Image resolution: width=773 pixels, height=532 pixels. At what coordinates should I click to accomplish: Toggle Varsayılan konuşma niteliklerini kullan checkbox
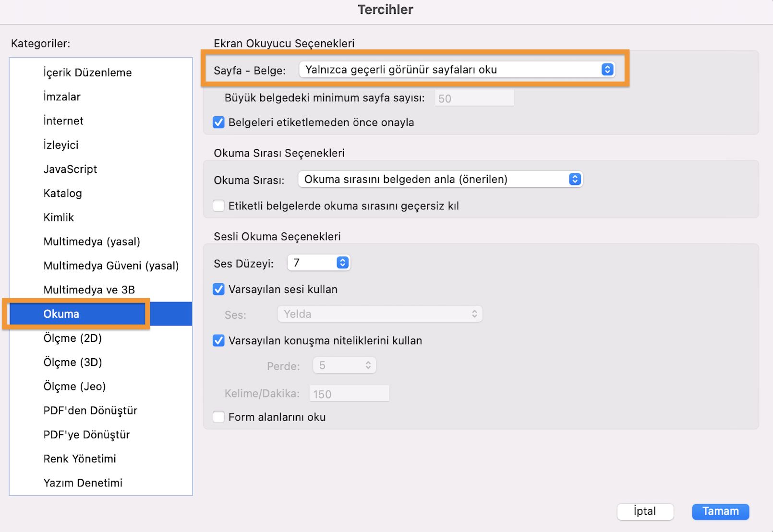(x=219, y=341)
